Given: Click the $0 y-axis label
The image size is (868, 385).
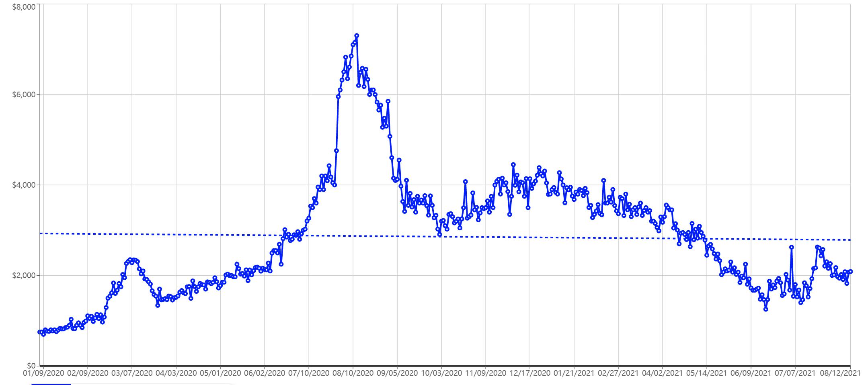Looking at the screenshot, I should pyautogui.click(x=31, y=366).
